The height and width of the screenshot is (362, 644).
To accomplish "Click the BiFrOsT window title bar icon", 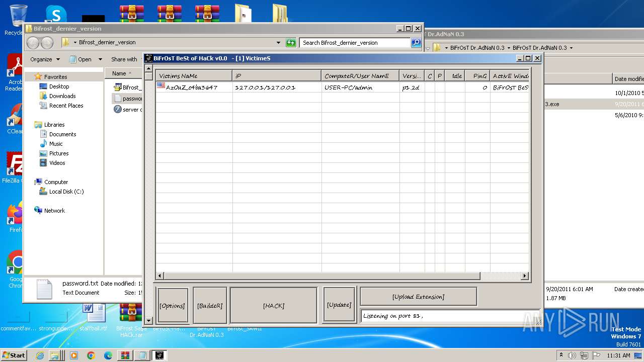I will (x=149, y=58).
